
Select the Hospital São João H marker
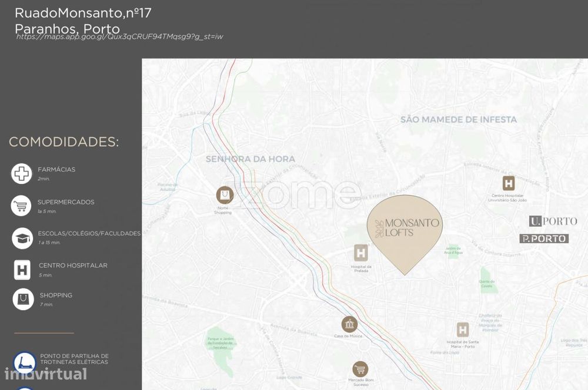(509, 183)
